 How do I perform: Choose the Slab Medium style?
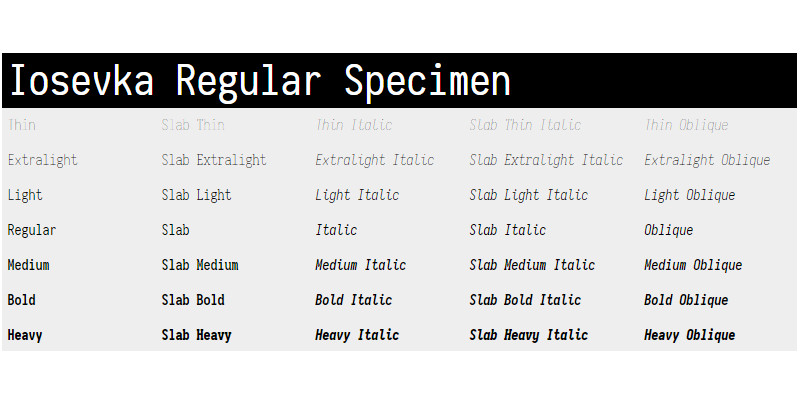click(x=200, y=265)
